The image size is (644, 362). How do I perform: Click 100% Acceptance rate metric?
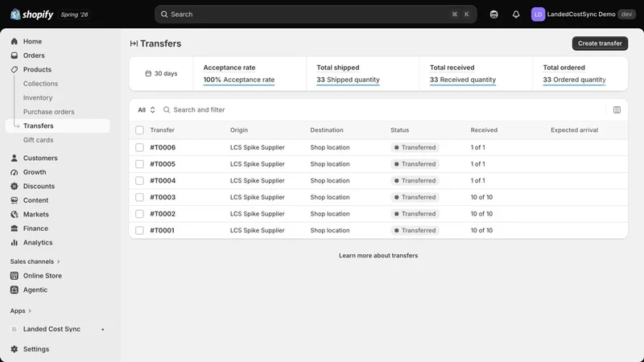pyautogui.click(x=239, y=80)
